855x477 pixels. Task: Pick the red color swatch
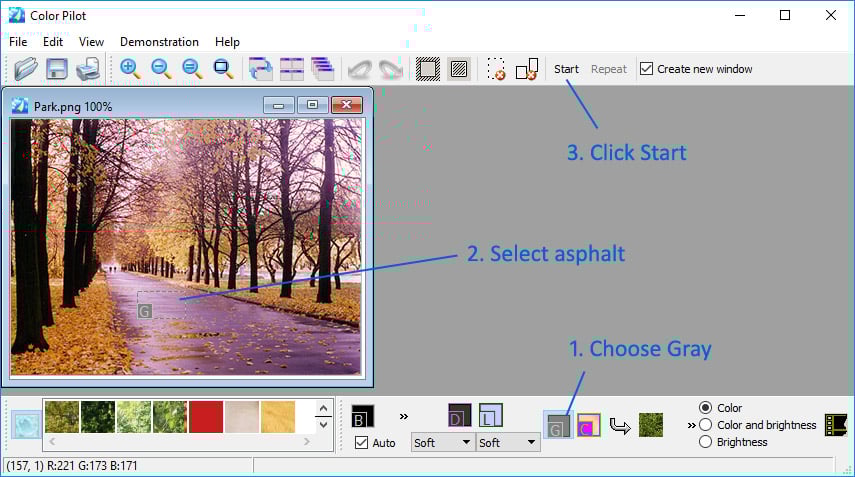click(206, 417)
